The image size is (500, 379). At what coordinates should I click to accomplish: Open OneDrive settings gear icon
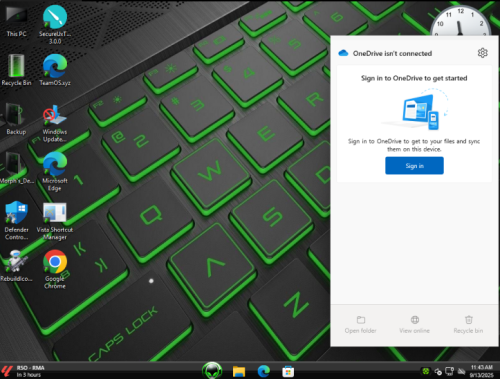(482, 53)
